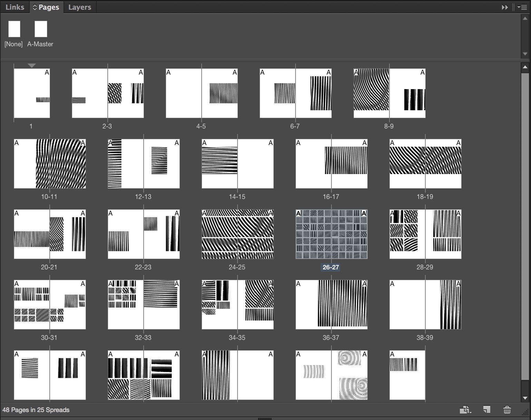Select spread 36-37 thumbnail
The width and height of the screenshot is (531, 420).
331,305
